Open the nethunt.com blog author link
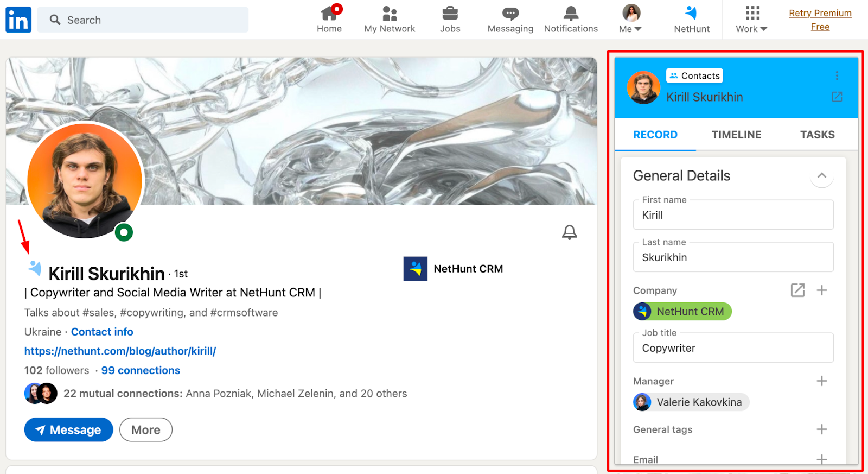 [x=120, y=351]
